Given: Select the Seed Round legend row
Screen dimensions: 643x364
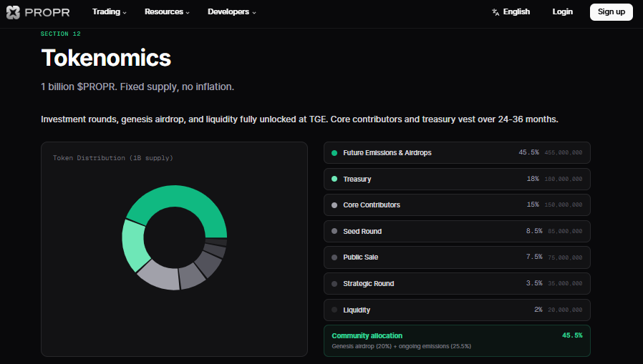Looking at the screenshot, I should [457, 231].
